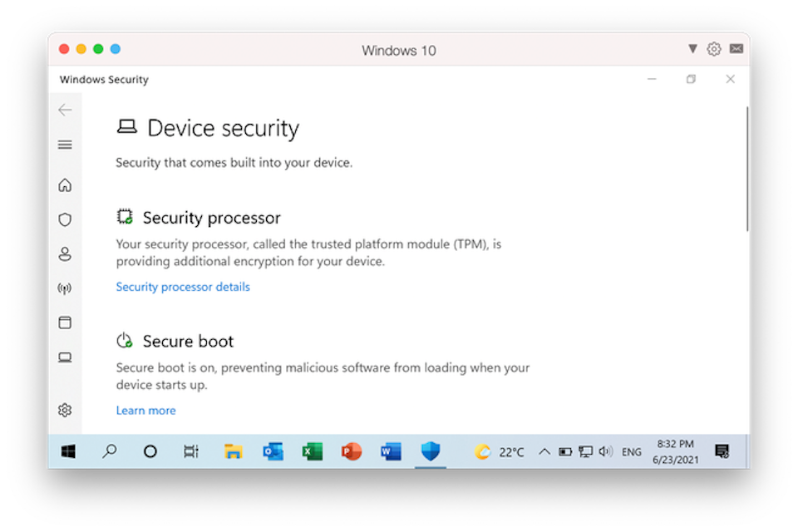
Task: Open Windows Start menu
Action: (68, 452)
